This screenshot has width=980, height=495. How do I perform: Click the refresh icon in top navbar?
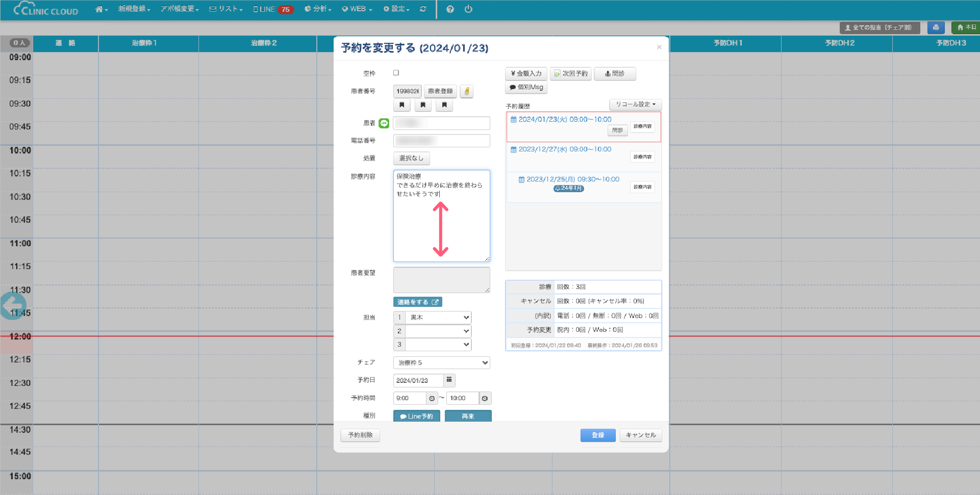[423, 9]
